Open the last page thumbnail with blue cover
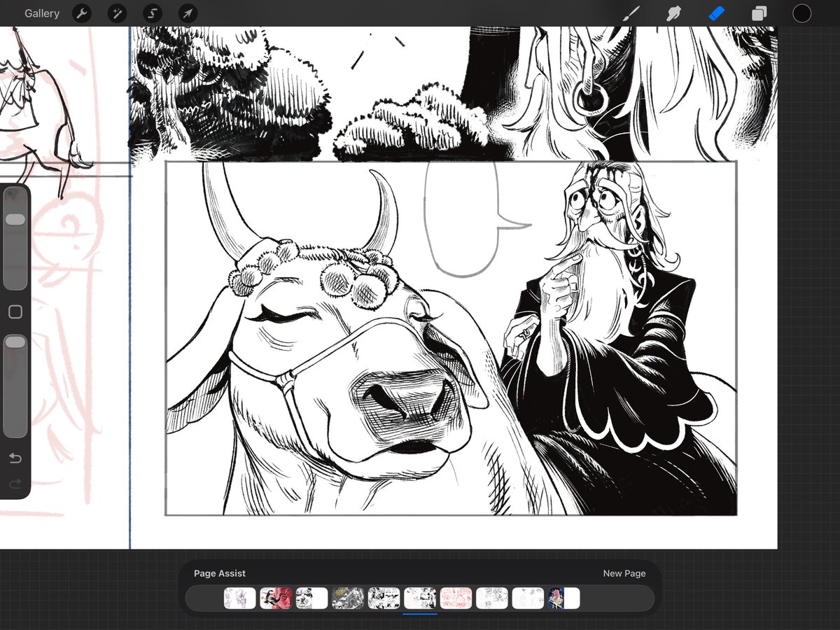Image resolution: width=840 pixels, height=630 pixels. [564, 598]
